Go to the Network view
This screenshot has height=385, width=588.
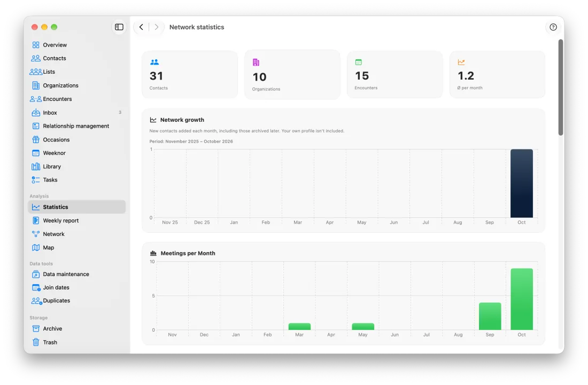pyautogui.click(x=76, y=234)
